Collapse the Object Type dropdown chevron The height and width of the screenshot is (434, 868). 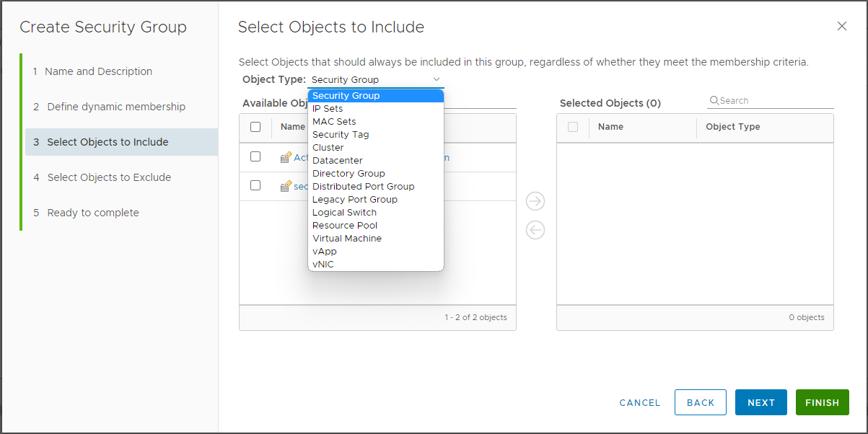coord(436,79)
